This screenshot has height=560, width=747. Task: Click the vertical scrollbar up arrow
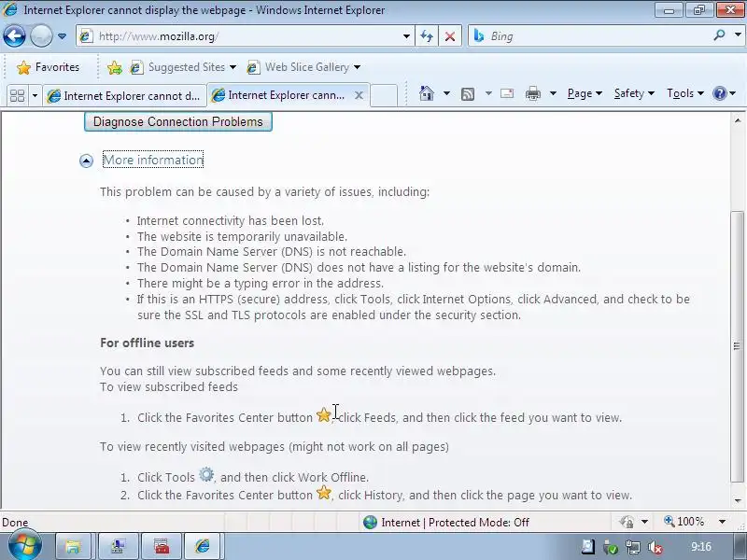point(737,120)
